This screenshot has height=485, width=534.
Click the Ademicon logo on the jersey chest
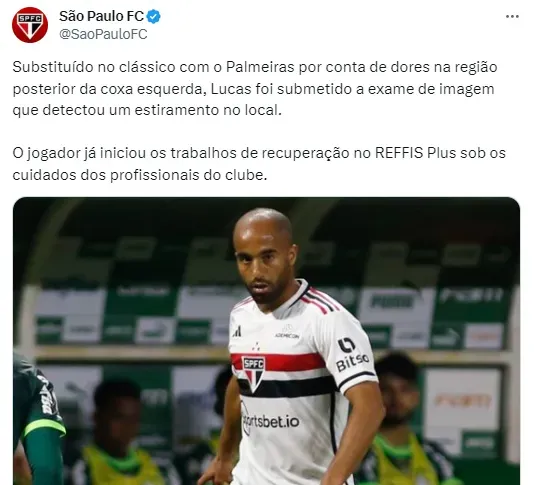287,332
